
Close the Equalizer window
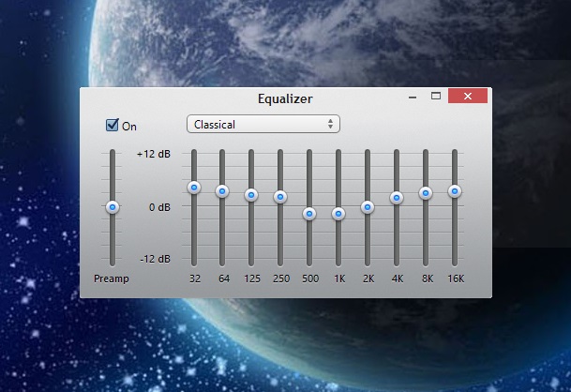(x=467, y=96)
